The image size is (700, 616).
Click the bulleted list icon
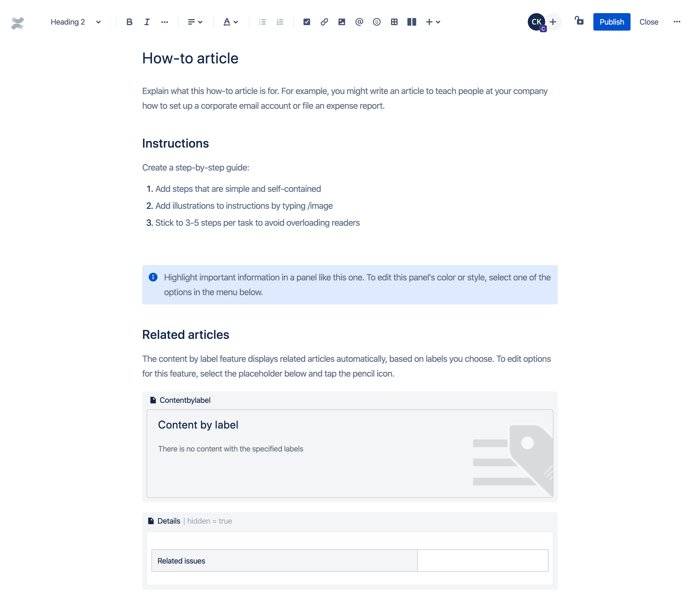coord(262,22)
